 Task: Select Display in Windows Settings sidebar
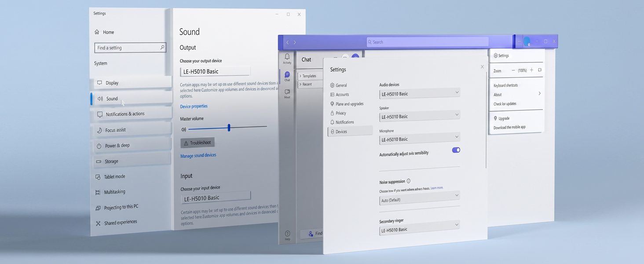click(132, 83)
